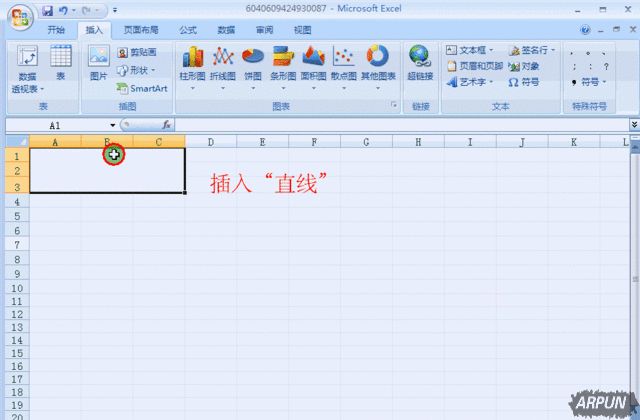Screen dimensions: 640x420
Task: Insert clip art (剪贴画)
Action: tap(137, 52)
